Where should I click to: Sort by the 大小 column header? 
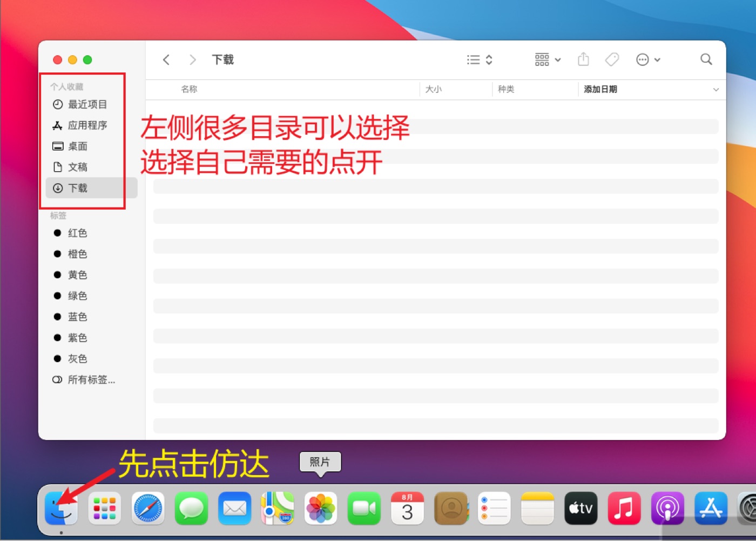[x=434, y=89]
